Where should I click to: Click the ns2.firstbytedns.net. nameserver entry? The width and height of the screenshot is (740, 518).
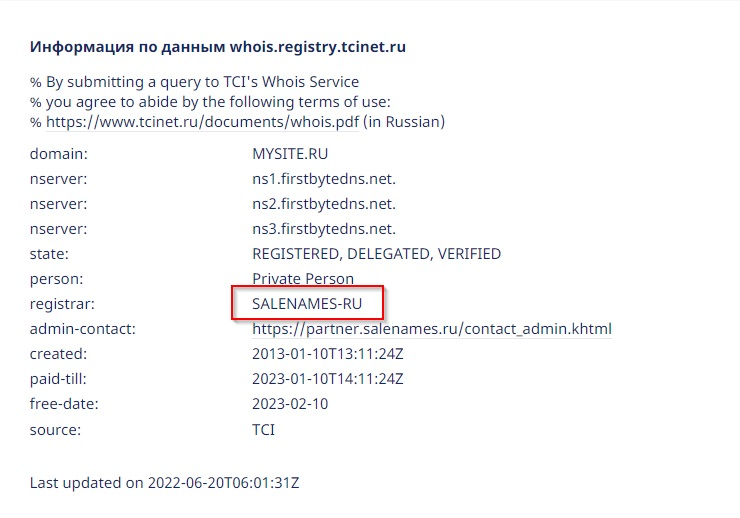pyautogui.click(x=324, y=204)
